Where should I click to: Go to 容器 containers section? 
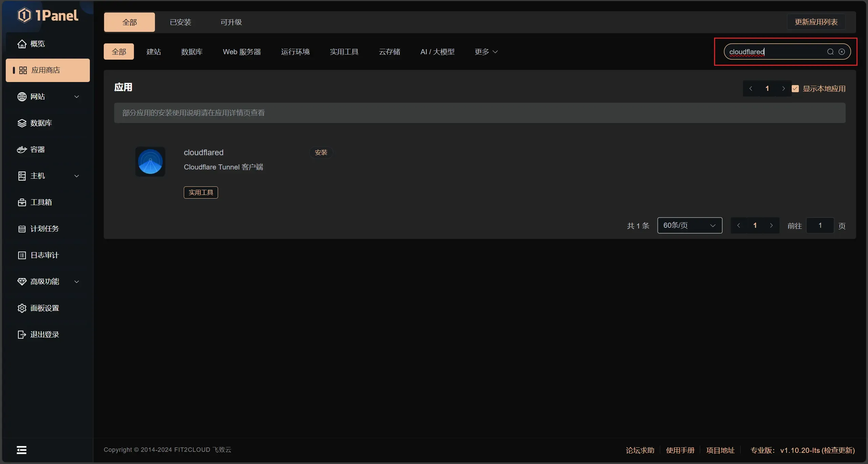click(x=37, y=149)
